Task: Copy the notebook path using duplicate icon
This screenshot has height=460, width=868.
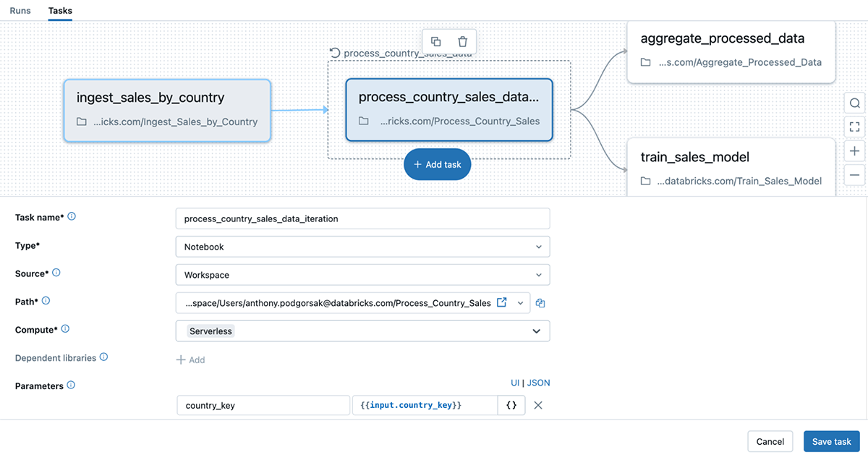Action: [x=540, y=303]
